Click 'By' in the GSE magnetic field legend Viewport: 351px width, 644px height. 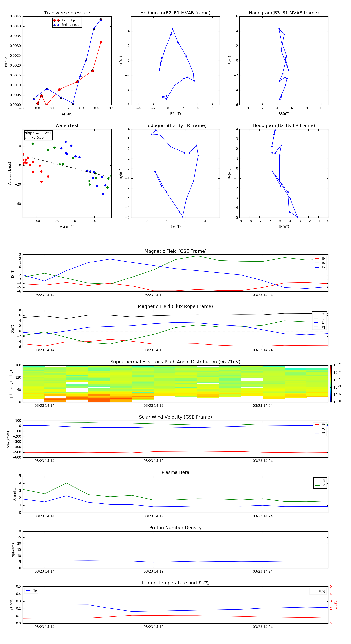coord(324,263)
